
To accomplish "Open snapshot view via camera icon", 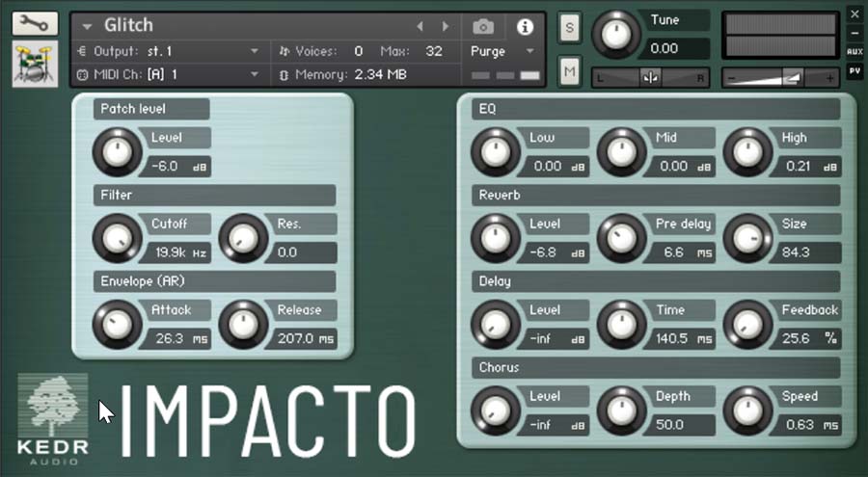I will (x=483, y=27).
